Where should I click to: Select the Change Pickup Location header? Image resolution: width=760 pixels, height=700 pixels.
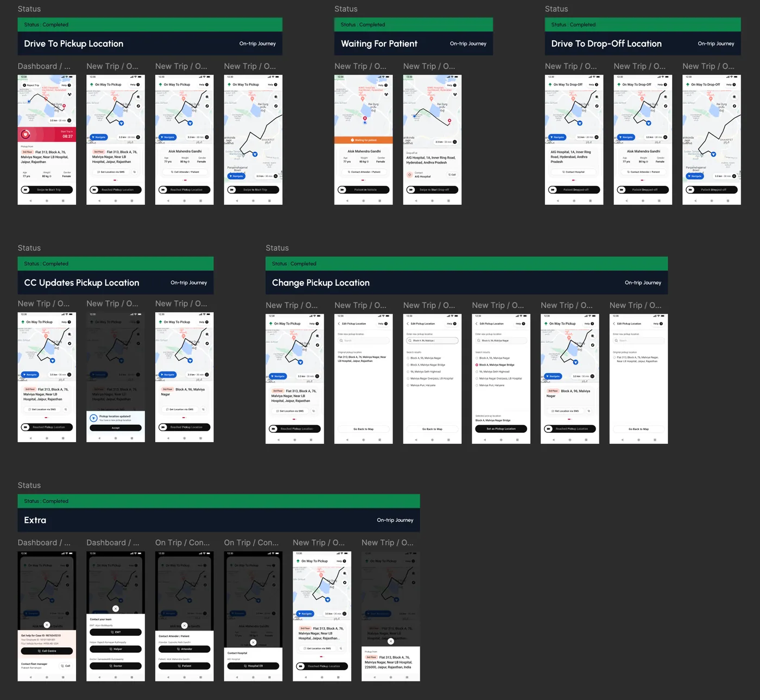tap(467, 282)
